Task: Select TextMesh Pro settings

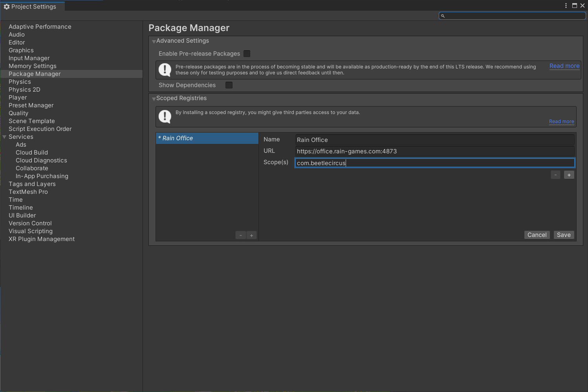Action: point(28,192)
